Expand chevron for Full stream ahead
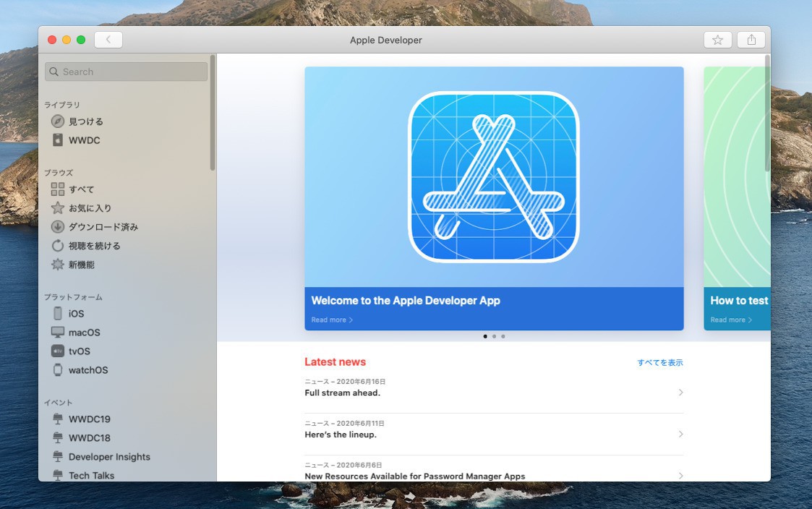This screenshot has width=812, height=509. [680, 393]
